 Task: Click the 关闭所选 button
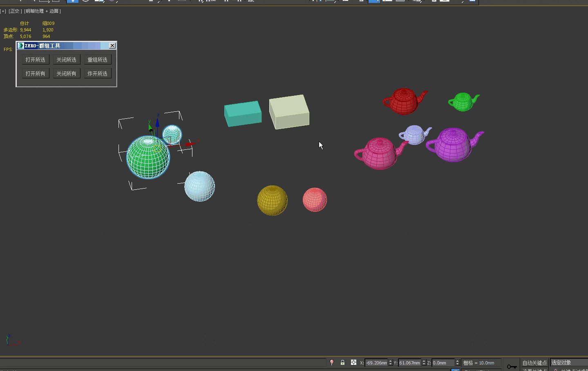point(66,60)
